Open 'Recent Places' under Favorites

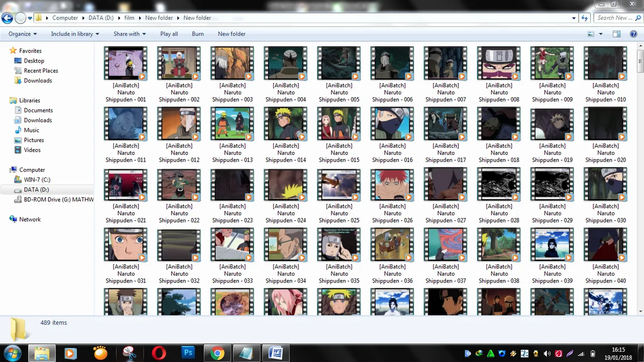point(41,70)
